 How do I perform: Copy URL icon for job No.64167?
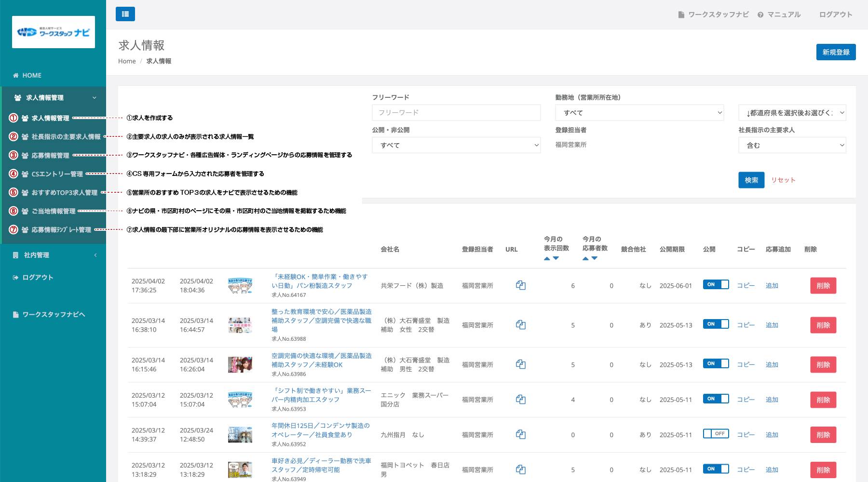[x=521, y=285]
